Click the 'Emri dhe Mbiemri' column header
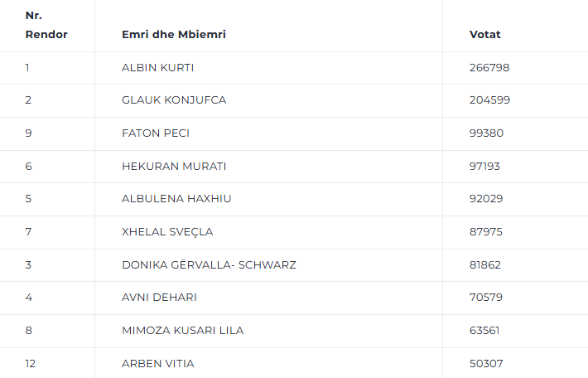This screenshot has width=588, height=378. tap(173, 34)
